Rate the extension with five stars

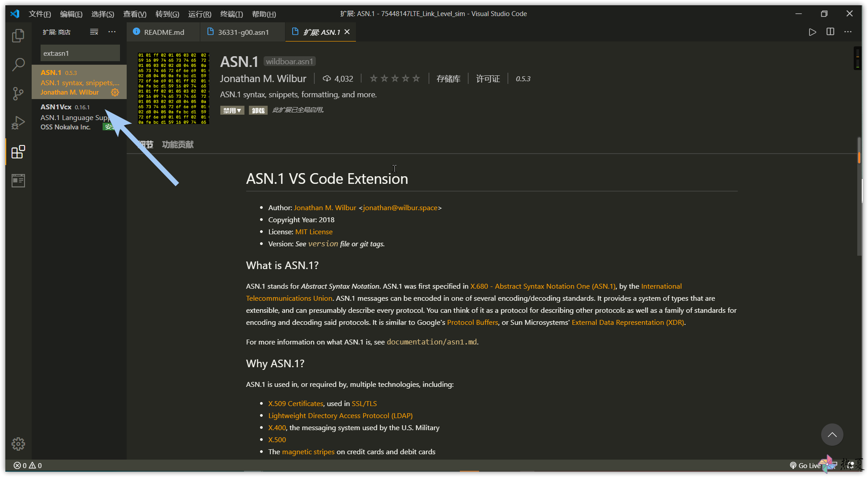[x=416, y=79]
